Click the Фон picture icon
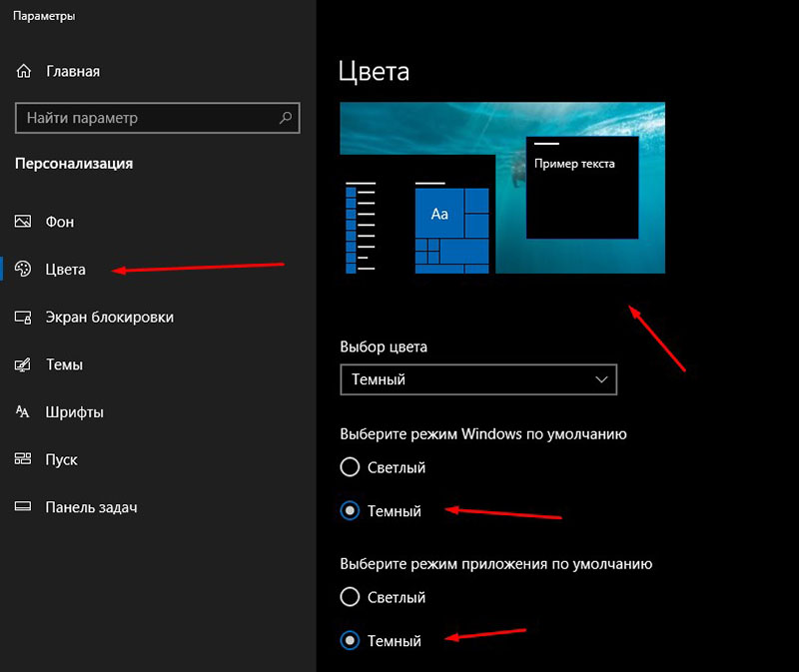Screen dimensions: 799x672 pyautogui.click(x=23, y=221)
